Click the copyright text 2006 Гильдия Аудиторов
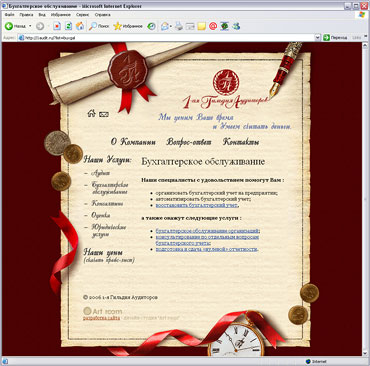 pos(120,297)
